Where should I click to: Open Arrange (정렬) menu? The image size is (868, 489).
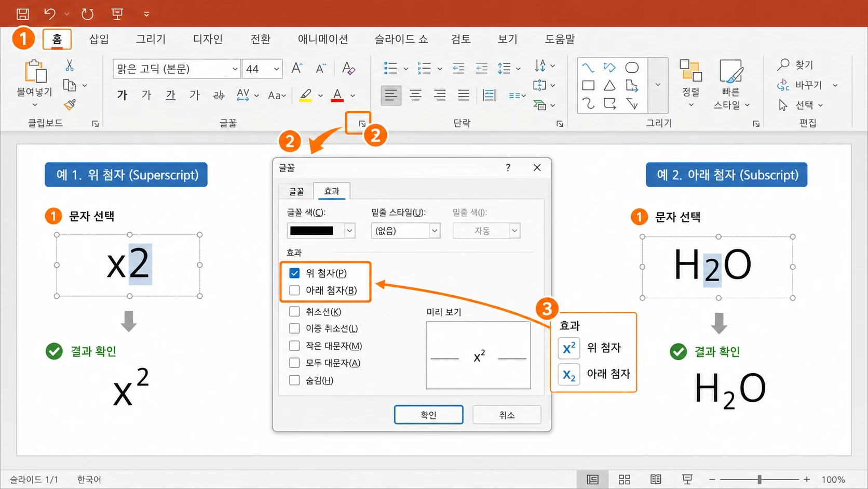click(691, 83)
